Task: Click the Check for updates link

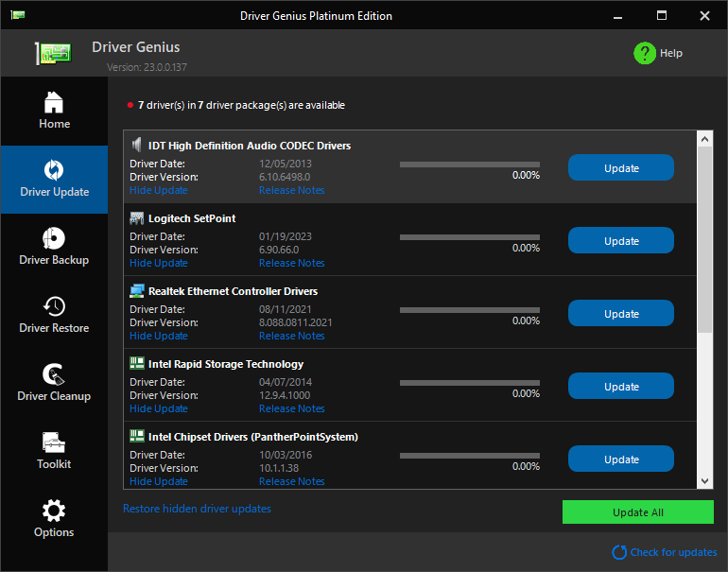Action: tap(673, 552)
